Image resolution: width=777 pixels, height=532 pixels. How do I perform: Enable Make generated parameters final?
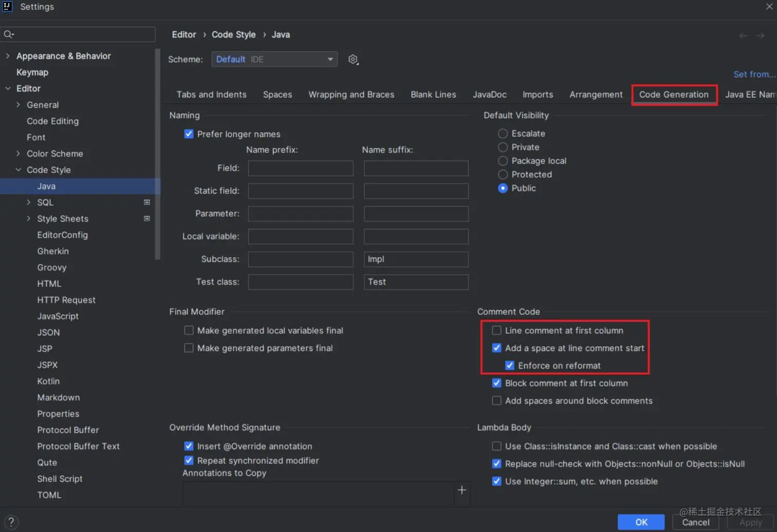(x=189, y=348)
